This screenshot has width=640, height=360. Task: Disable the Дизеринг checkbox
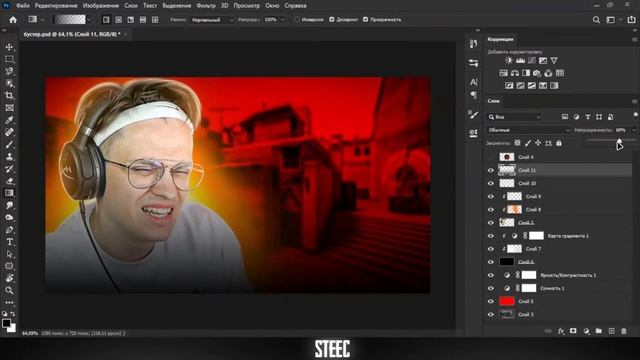(332, 20)
